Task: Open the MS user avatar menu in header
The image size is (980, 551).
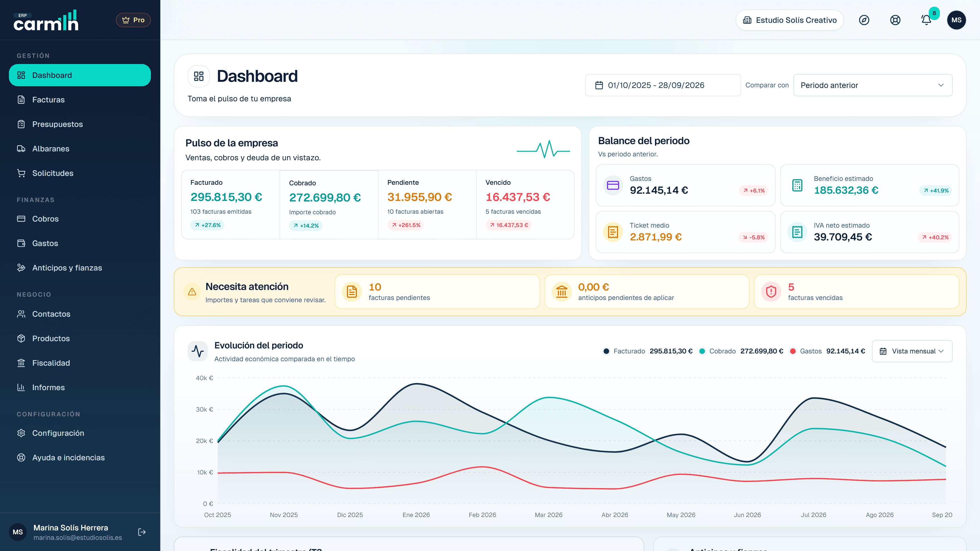Action: click(956, 20)
